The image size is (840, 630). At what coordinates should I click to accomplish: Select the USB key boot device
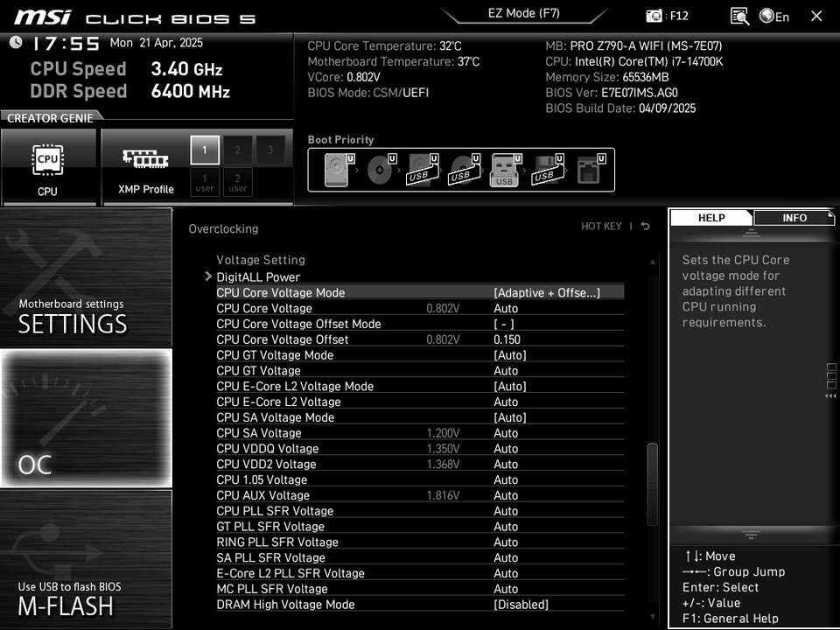(x=506, y=170)
